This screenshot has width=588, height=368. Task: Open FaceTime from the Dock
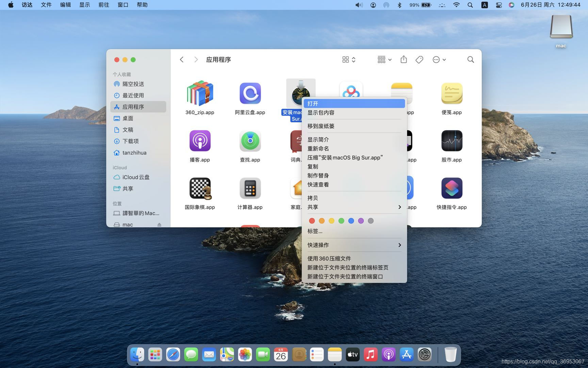[263, 355]
